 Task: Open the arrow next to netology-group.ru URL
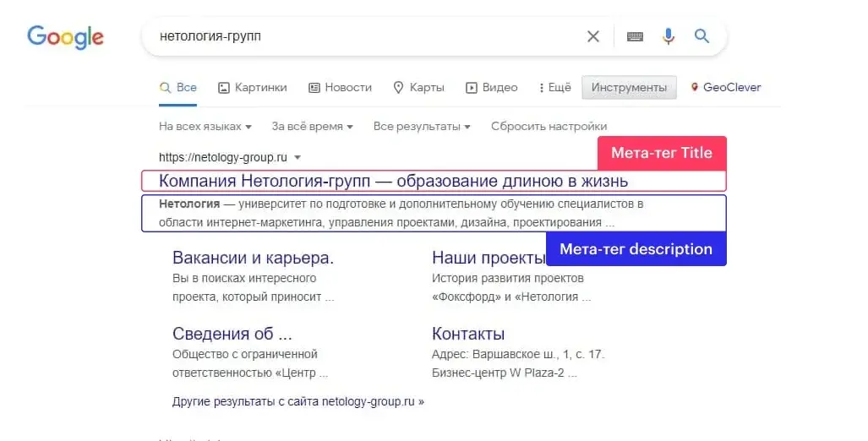click(298, 158)
